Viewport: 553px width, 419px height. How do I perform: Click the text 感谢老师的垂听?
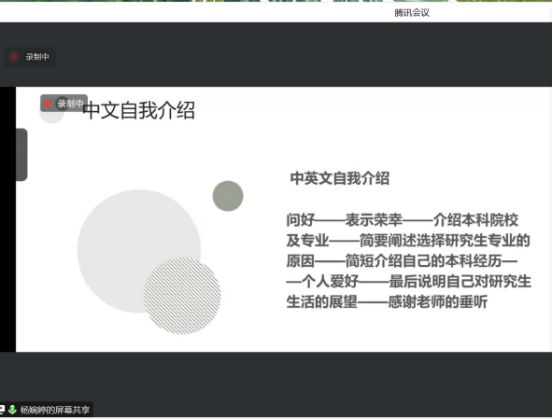coord(438,302)
